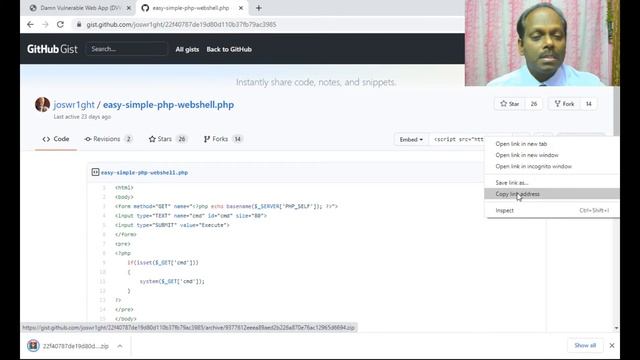The width and height of the screenshot is (640, 360).
Task: Click joswr1ght user avatar
Action: (42, 104)
